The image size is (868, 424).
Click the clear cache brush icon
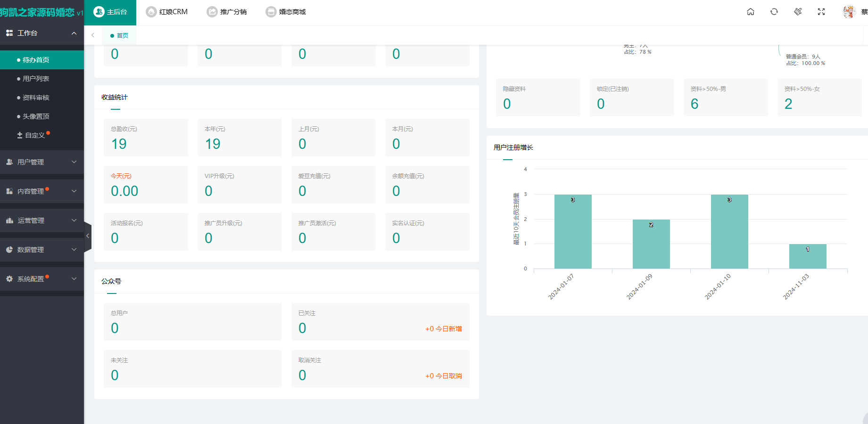(798, 12)
